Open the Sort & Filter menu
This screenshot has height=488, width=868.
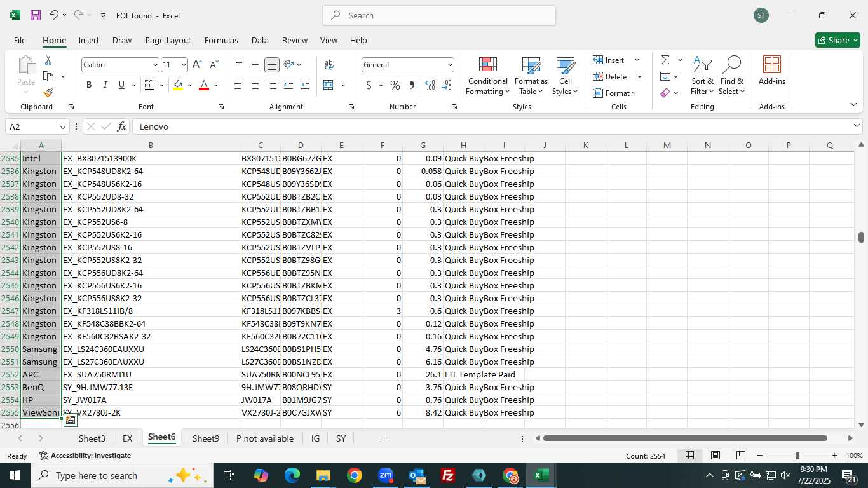[x=702, y=76]
